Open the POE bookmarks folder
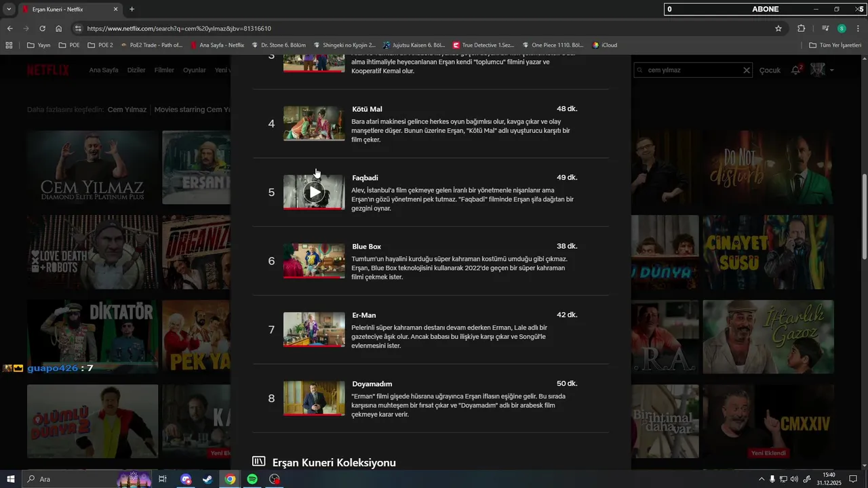Screen dimensions: 868x488 point(70,45)
